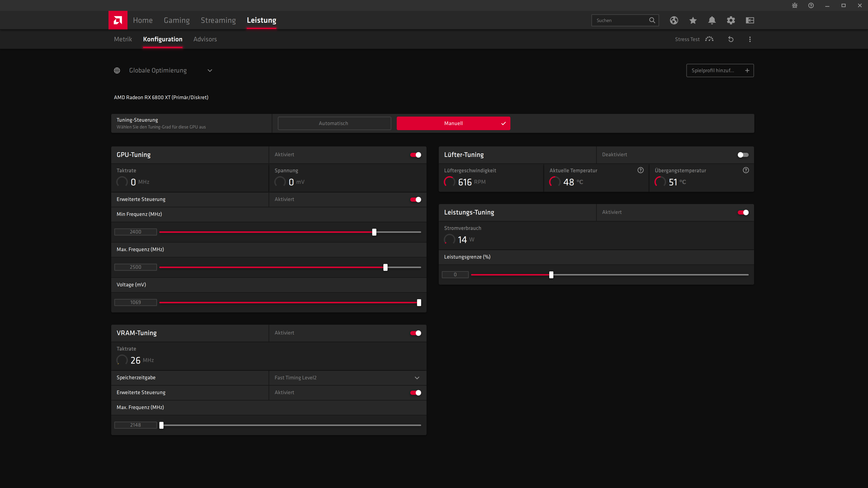This screenshot has height=488, width=868.
Task: Click Spielprofil hinzufügen button
Action: pyautogui.click(x=720, y=70)
